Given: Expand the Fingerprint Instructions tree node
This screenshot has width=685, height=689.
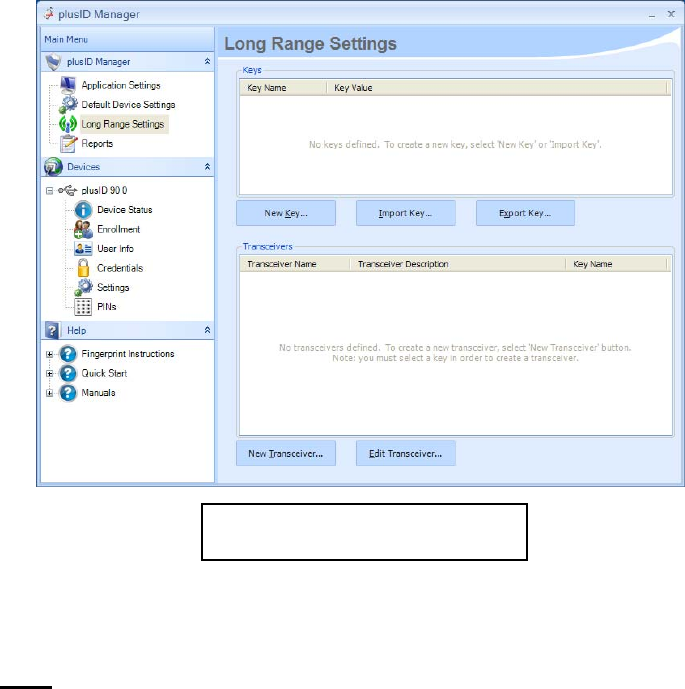Looking at the screenshot, I should pos(49,354).
